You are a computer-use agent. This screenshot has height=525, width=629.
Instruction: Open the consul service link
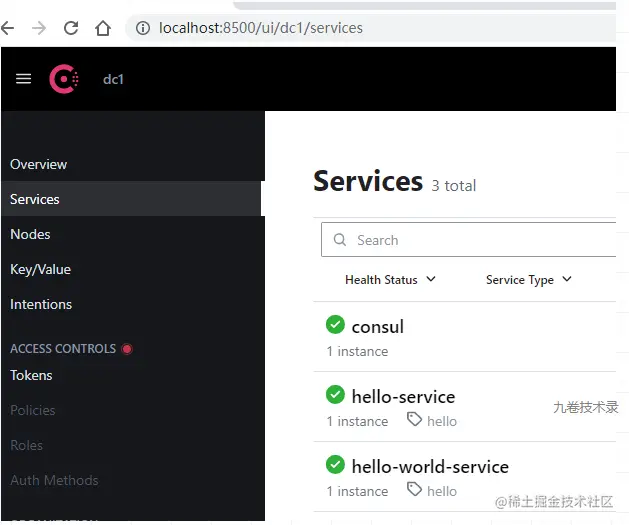tap(377, 326)
